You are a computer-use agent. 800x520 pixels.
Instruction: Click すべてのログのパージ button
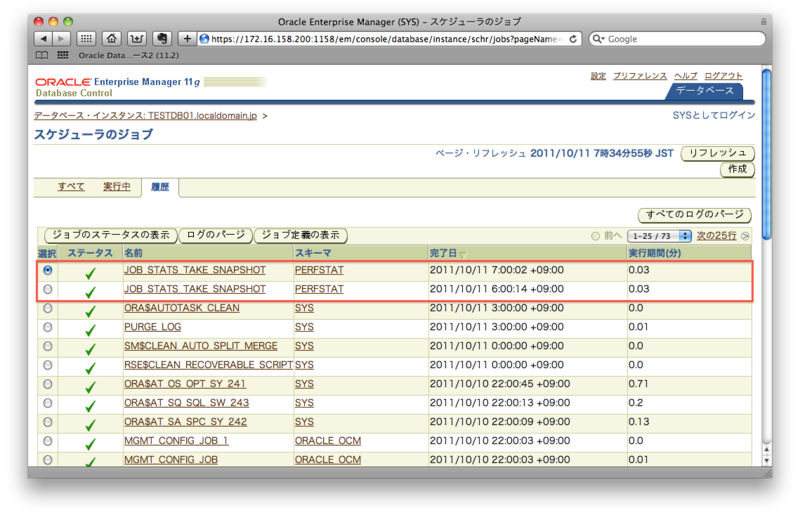pos(694,214)
